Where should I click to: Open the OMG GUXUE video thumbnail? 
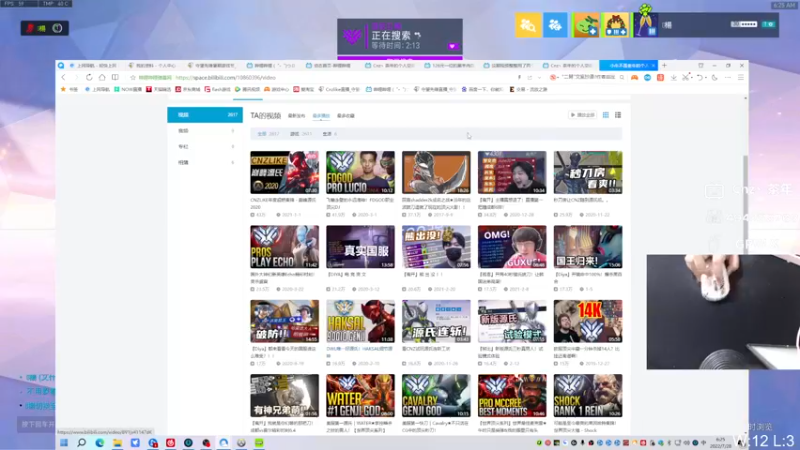coord(512,246)
